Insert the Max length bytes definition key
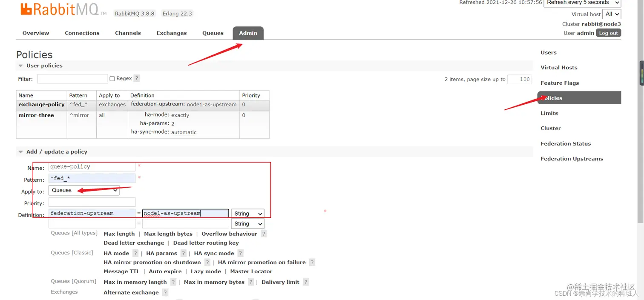The width and height of the screenshot is (644, 300). [168, 234]
